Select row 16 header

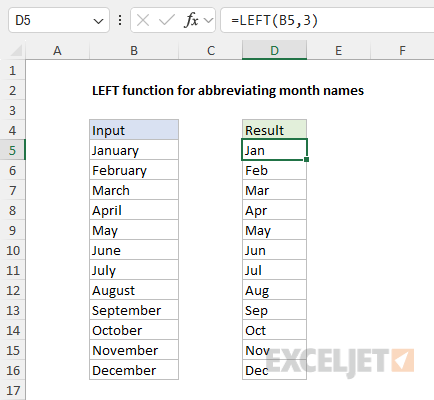coord(13,370)
